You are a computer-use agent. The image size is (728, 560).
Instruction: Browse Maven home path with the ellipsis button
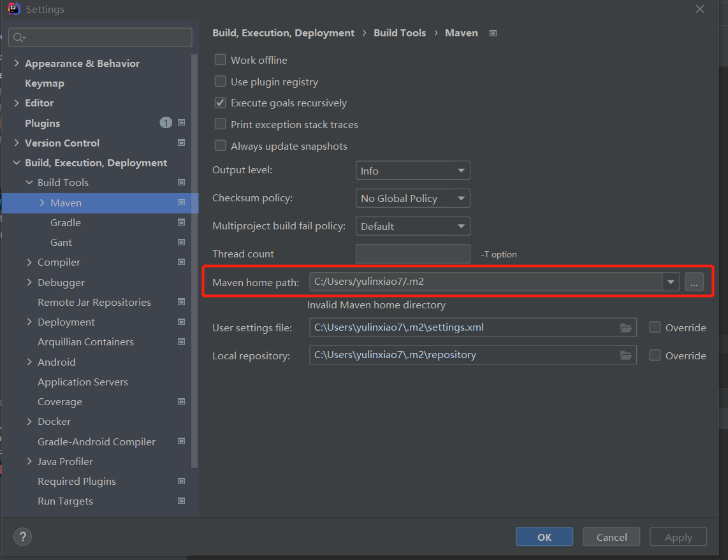point(694,282)
